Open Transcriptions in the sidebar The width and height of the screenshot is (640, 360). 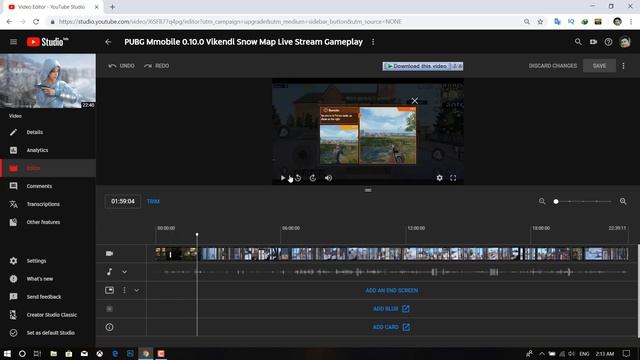point(48,204)
